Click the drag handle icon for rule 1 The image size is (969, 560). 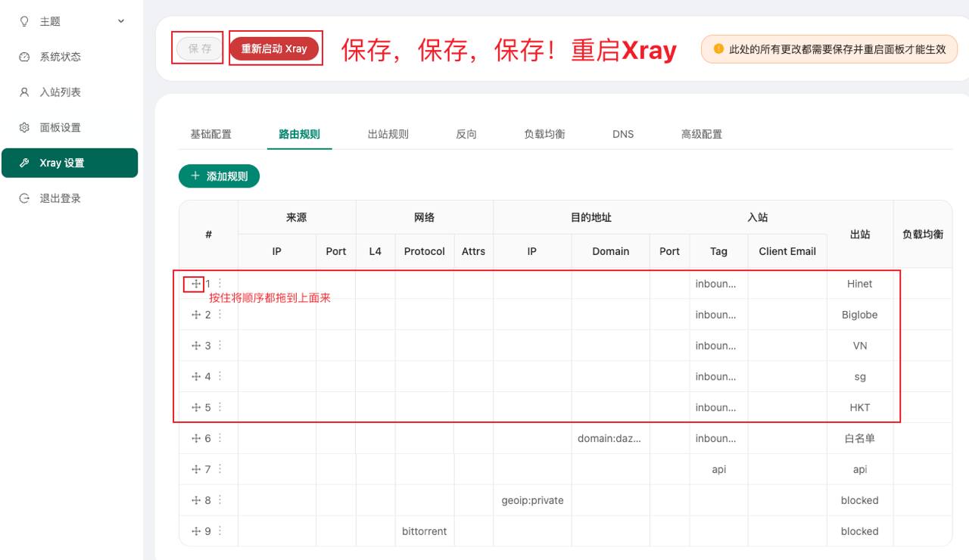click(x=196, y=284)
